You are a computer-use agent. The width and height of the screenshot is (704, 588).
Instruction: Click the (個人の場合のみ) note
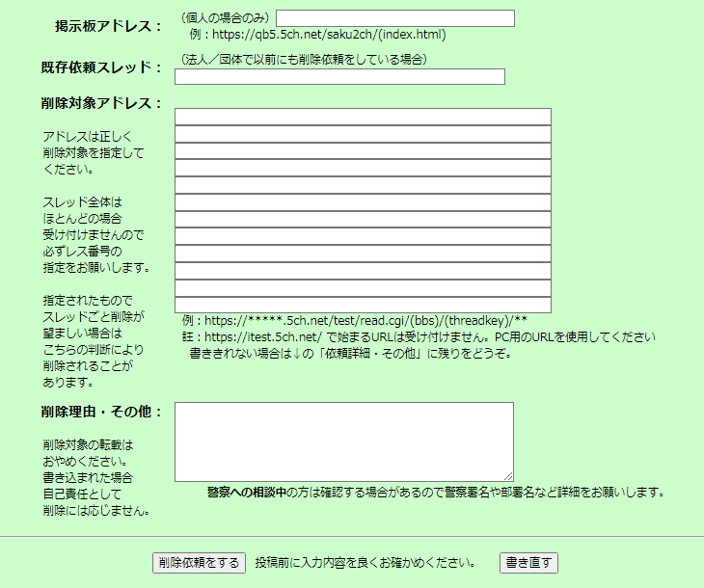(x=226, y=18)
